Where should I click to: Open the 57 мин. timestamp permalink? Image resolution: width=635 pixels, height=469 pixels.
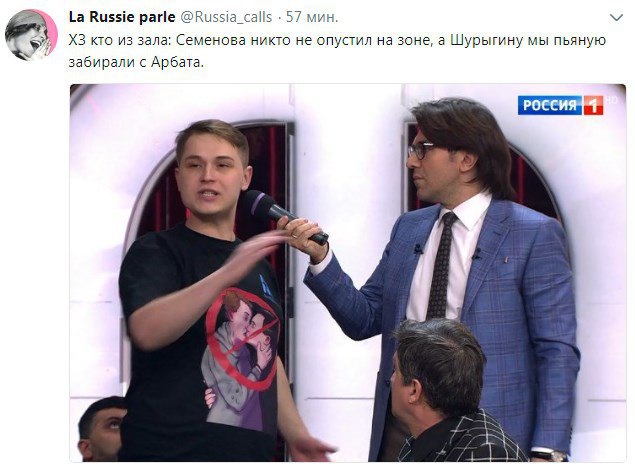click(312, 17)
